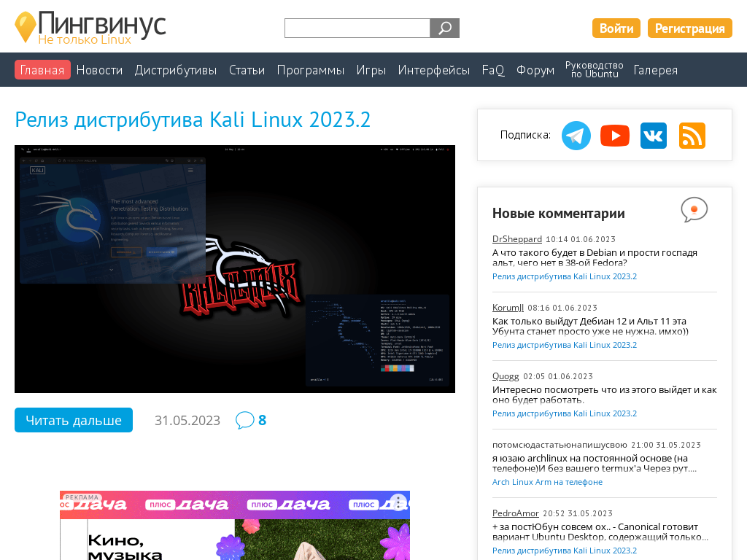Open Kali Linux link under PedroAmor comment
Image resolution: width=747 pixels, height=560 pixels.
(565, 551)
